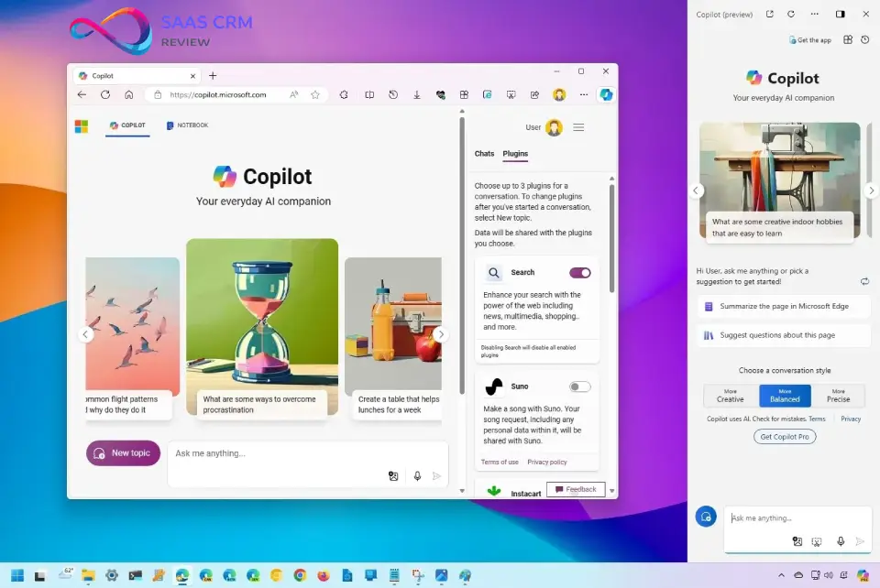Open chat history in the Copilot sidebar
Viewport: 880px width, 588px height.
[865, 40]
